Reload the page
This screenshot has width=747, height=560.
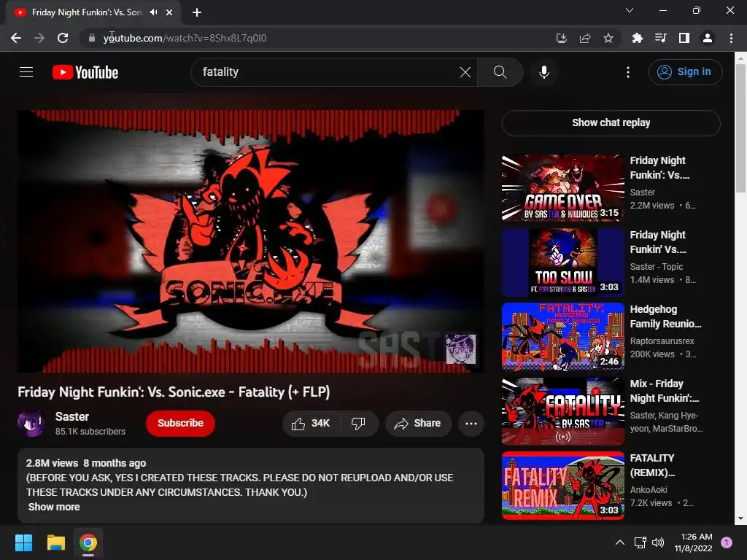pos(63,38)
